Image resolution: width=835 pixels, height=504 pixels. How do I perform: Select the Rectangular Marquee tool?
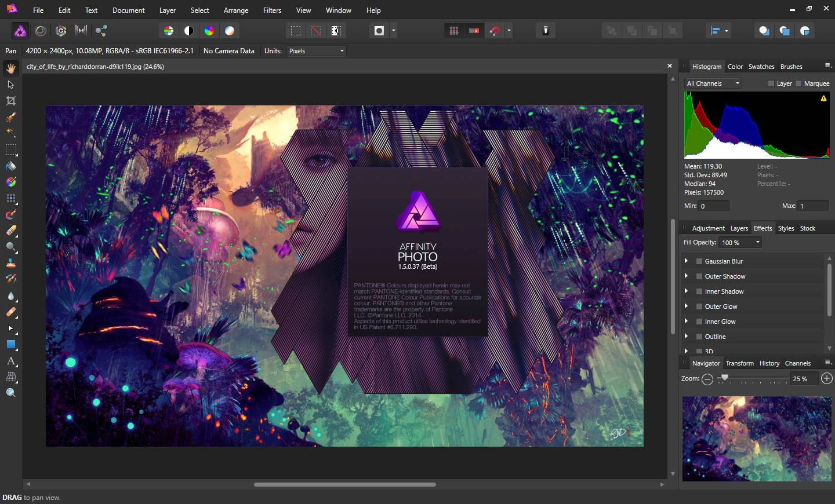(11, 149)
